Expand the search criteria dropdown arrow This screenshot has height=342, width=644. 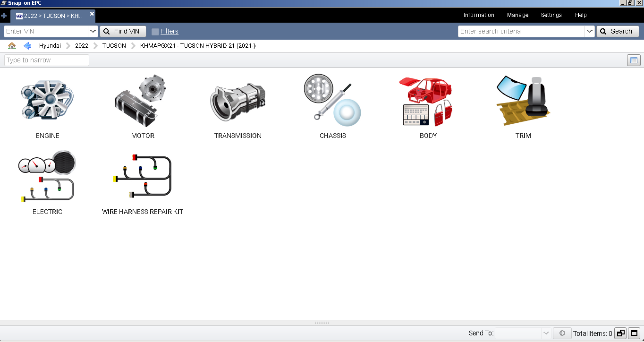(x=589, y=31)
